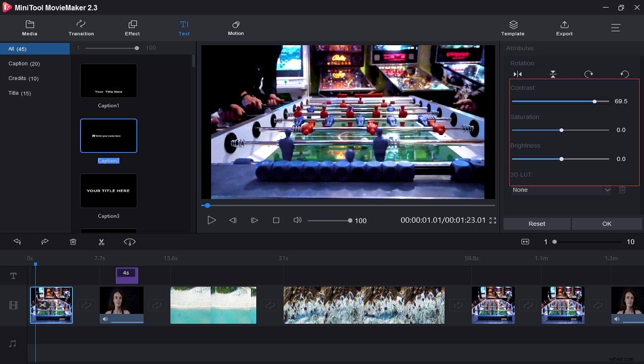Click the Contrast slider handle
Viewport: 644px width, 364px height.
[x=594, y=101]
